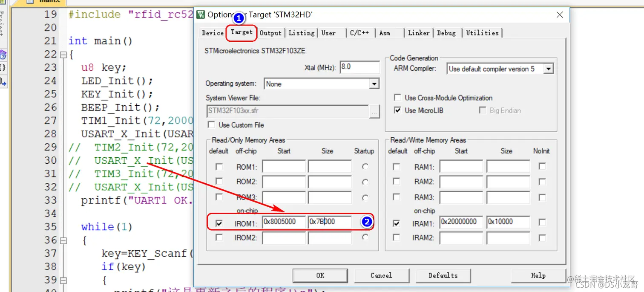
Task: Open the User tab
Action: pos(328,33)
